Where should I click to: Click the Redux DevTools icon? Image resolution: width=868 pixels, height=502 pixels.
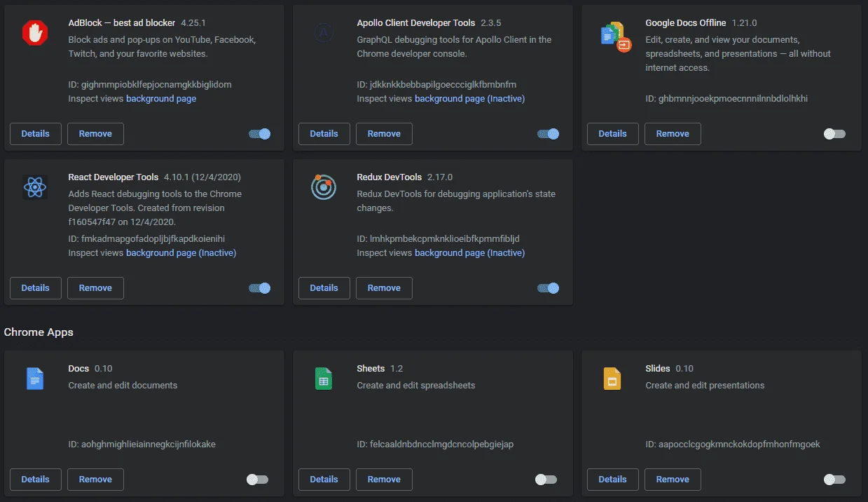[x=324, y=187]
